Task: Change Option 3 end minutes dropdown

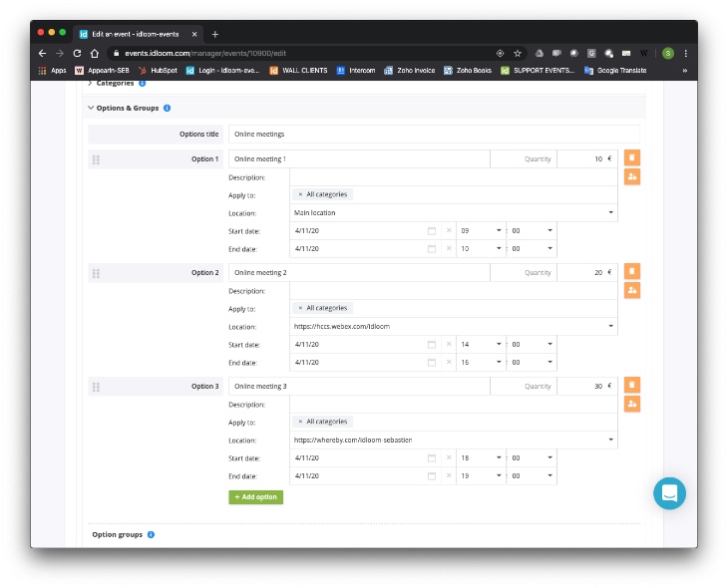Action: [533, 476]
